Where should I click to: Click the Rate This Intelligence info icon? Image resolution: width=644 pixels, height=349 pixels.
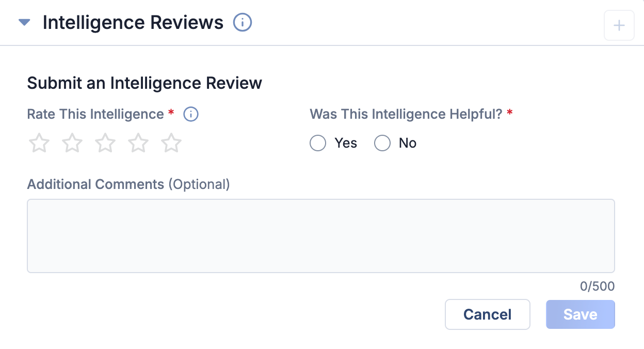point(191,114)
